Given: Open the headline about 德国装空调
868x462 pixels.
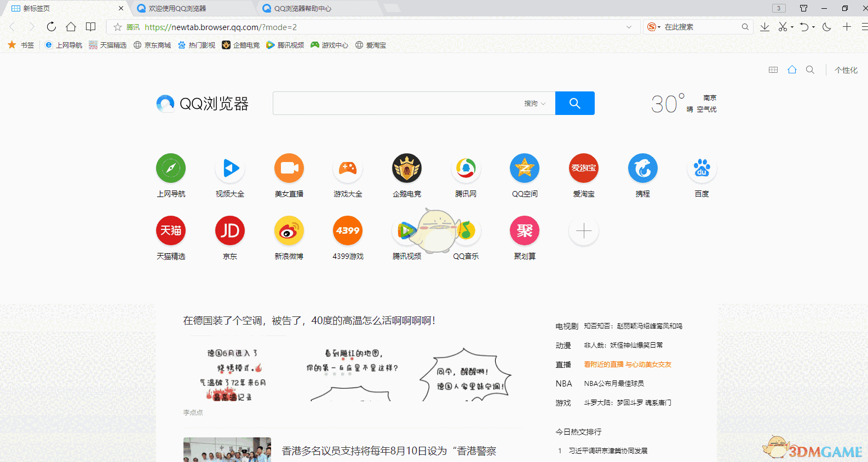Looking at the screenshot, I should (x=309, y=320).
